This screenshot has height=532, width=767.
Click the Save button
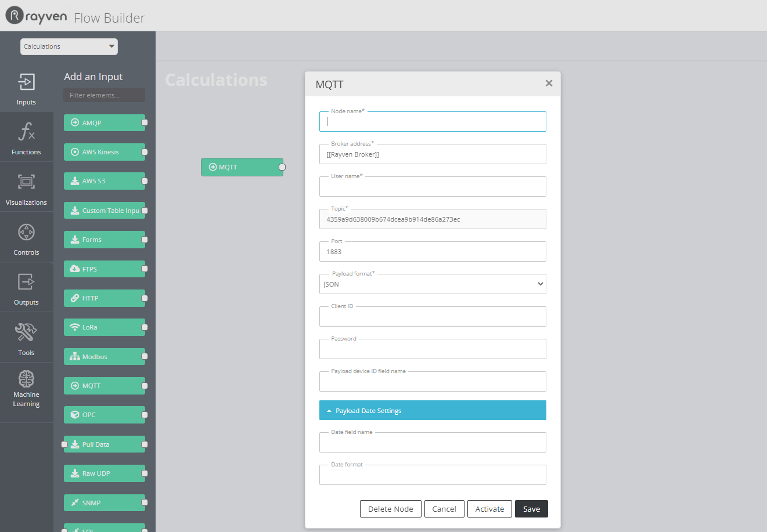(x=531, y=509)
